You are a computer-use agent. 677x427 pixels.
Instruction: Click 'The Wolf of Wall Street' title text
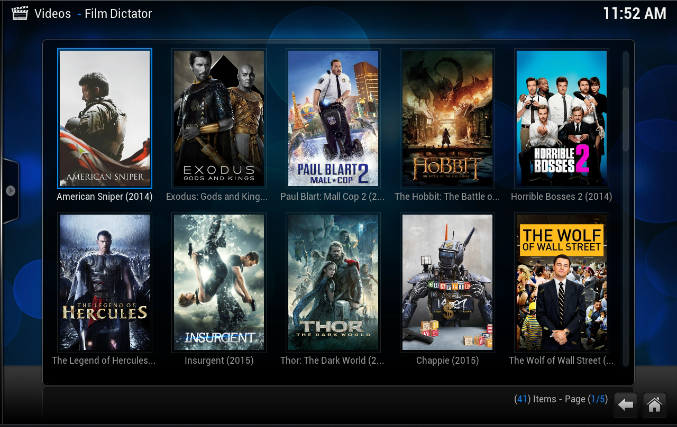[x=561, y=361]
